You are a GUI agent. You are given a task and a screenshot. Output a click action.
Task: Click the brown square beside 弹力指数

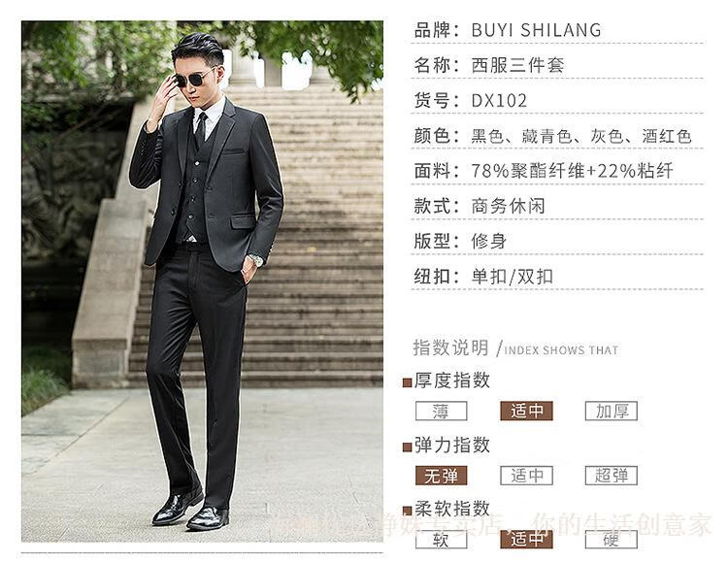pyautogui.click(x=407, y=447)
